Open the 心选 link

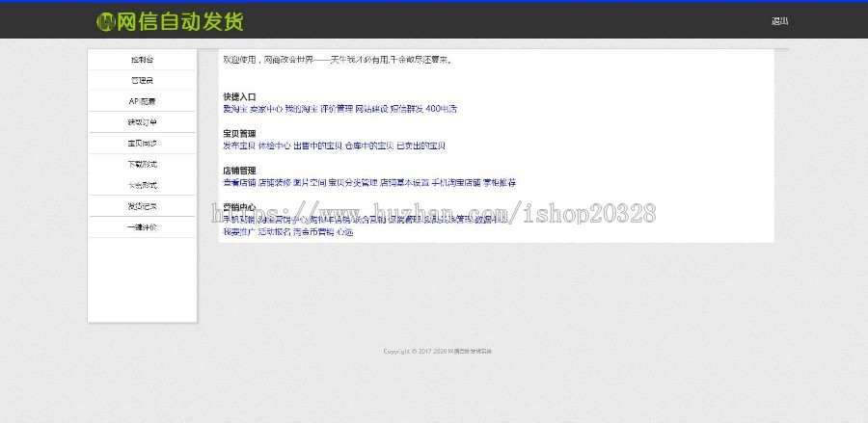tap(345, 232)
